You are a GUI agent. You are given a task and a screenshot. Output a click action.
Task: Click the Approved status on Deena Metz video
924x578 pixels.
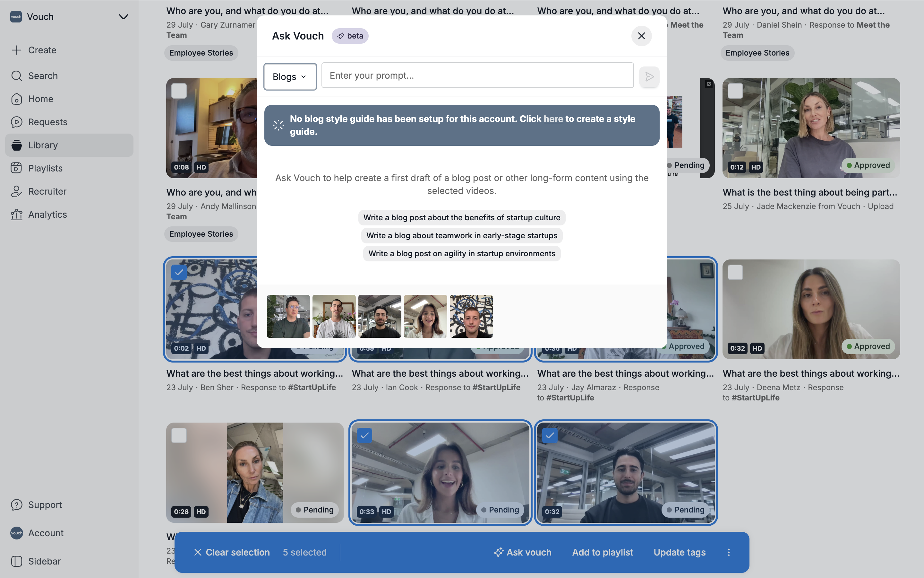[x=868, y=346]
